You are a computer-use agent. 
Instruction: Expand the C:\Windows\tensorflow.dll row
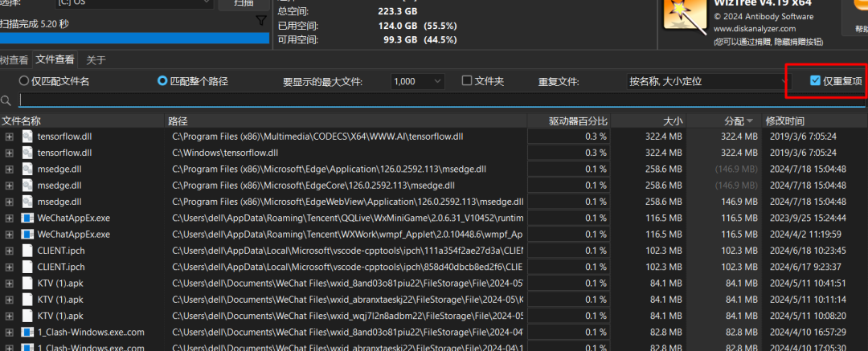(10, 153)
